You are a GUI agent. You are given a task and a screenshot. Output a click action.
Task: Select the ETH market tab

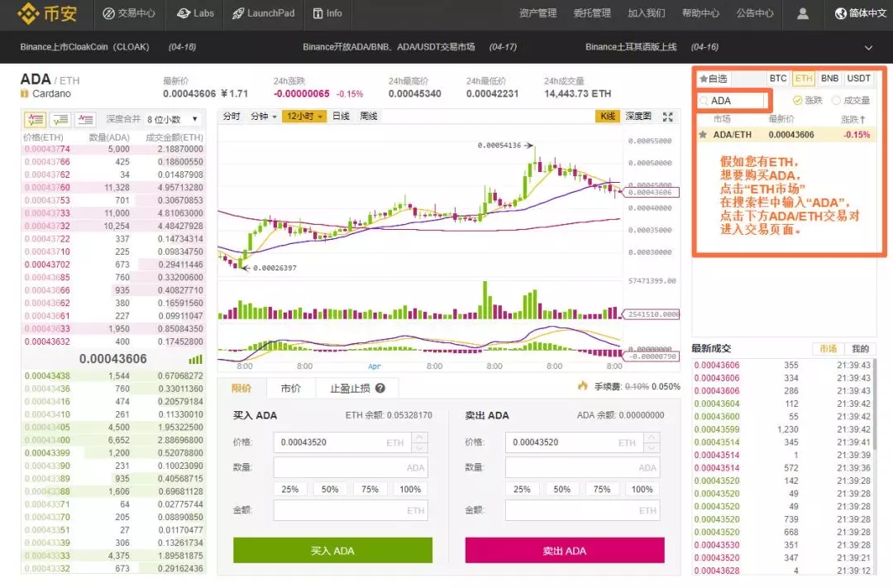click(804, 79)
